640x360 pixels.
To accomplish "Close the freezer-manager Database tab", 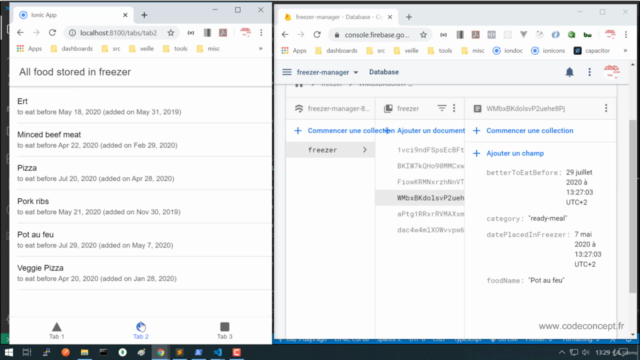I will pyautogui.click(x=390, y=17).
